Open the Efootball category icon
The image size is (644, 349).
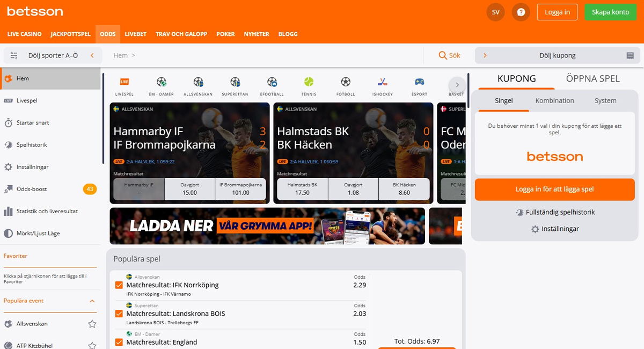[272, 82]
